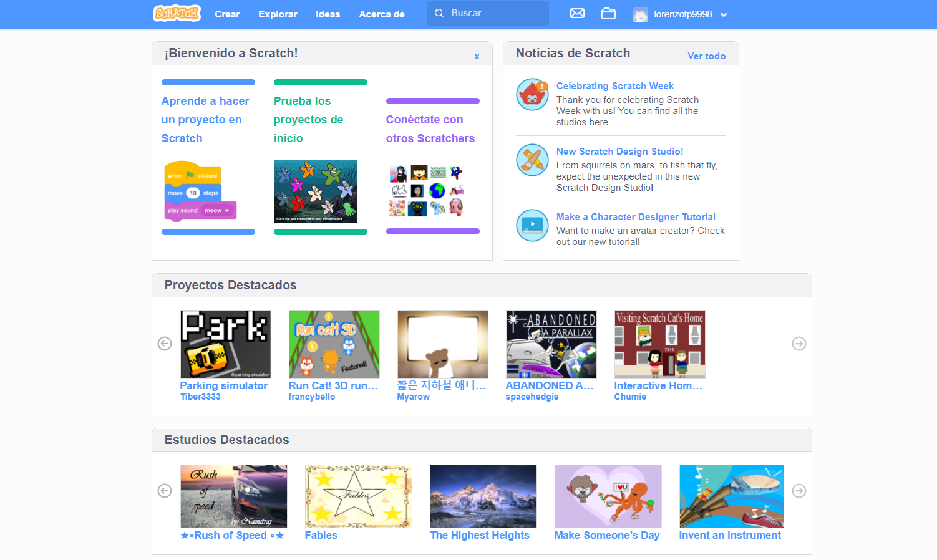
Task: Click the search magnifier icon
Action: point(439,13)
